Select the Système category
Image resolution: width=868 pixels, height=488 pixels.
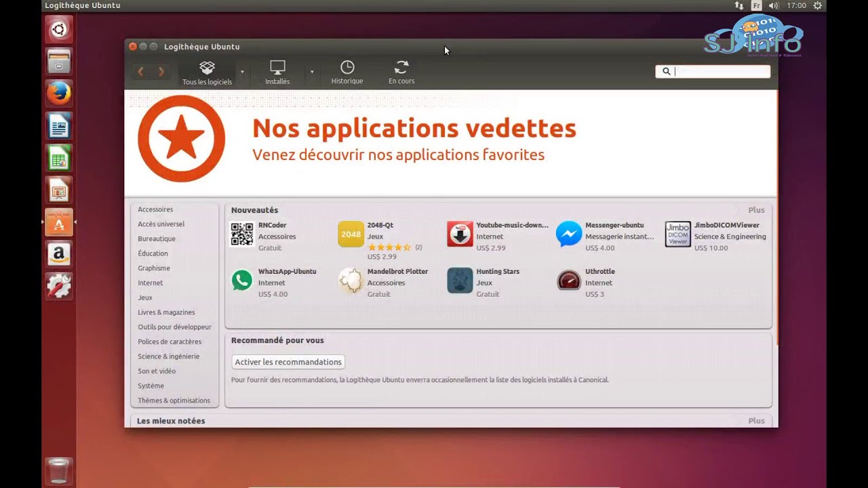pyautogui.click(x=151, y=386)
